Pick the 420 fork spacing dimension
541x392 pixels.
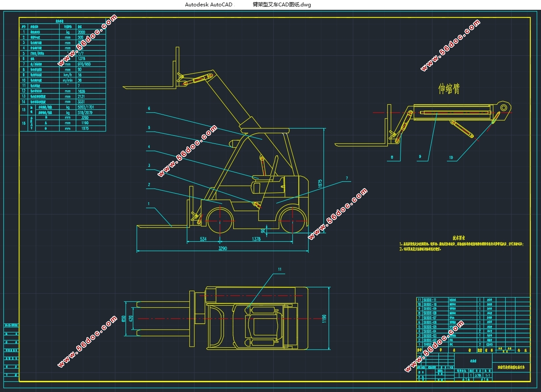[x=131, y=318]
